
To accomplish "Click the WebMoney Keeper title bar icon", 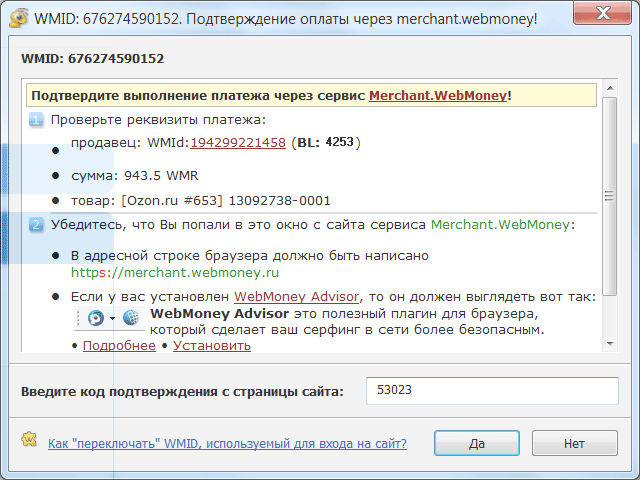I will pyautogui.click(x=18, y=18).
